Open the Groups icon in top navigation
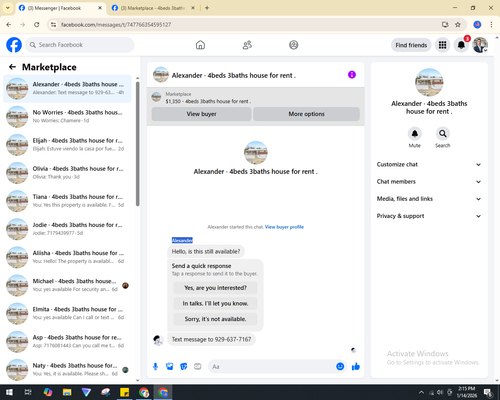 (x=294, y=45)
